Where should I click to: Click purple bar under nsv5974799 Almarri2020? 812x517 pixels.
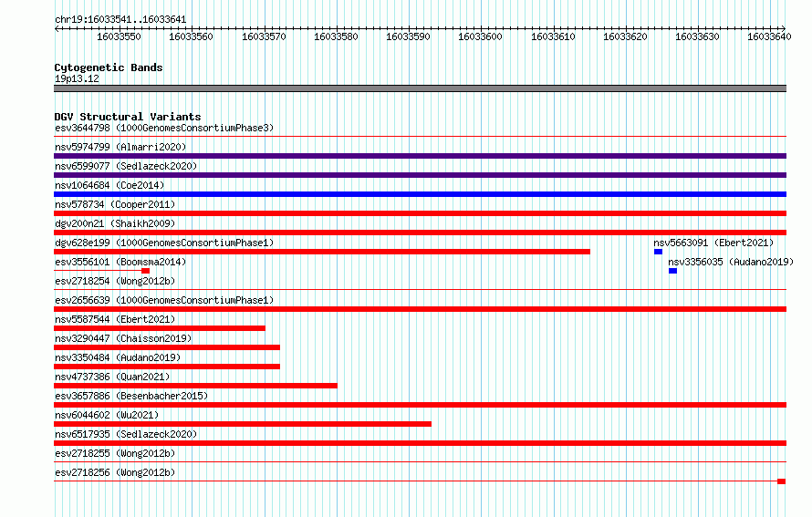pos(420,156)
